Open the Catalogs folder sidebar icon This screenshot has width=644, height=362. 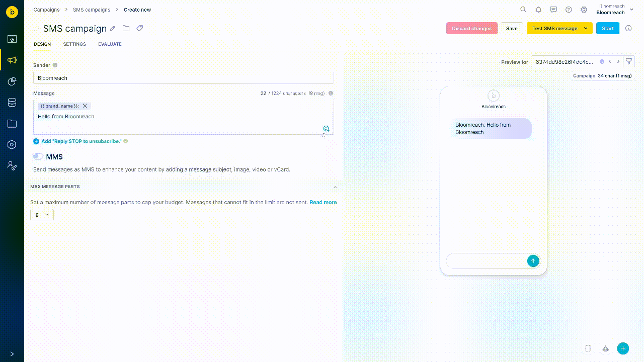point(12,124)
